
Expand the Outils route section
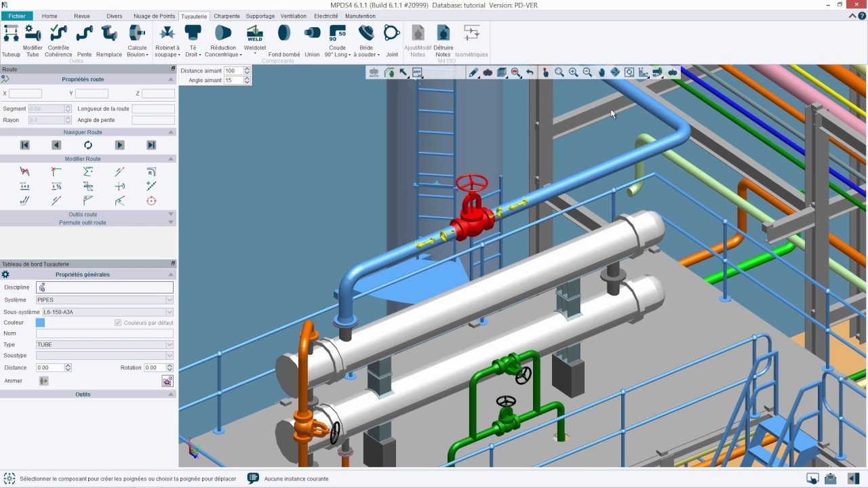(171, 214)
